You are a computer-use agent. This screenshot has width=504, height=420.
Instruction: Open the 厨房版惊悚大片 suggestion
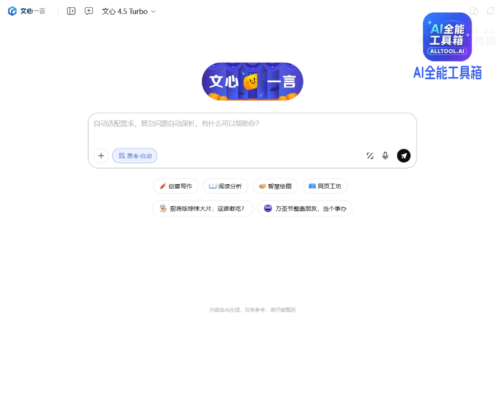203,209
